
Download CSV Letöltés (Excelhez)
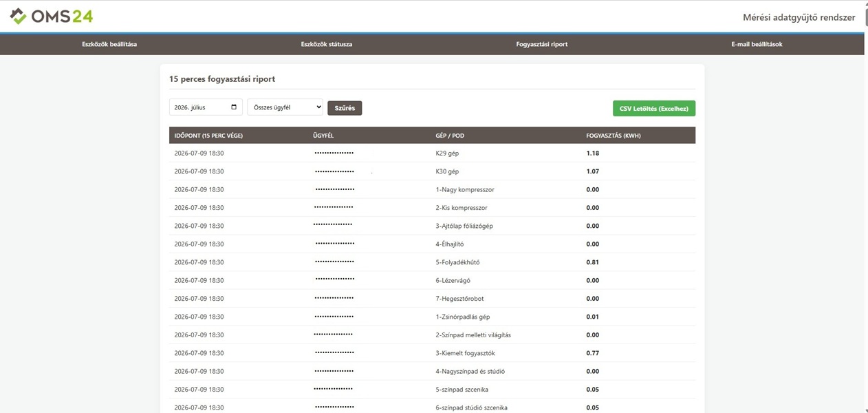(x=654, y=108)
